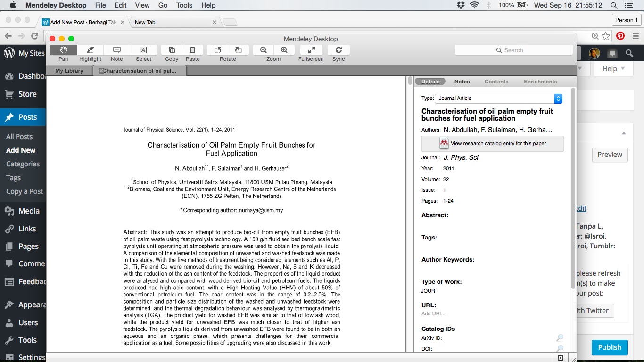Click View research catalog entry button

tap(492, 143)
